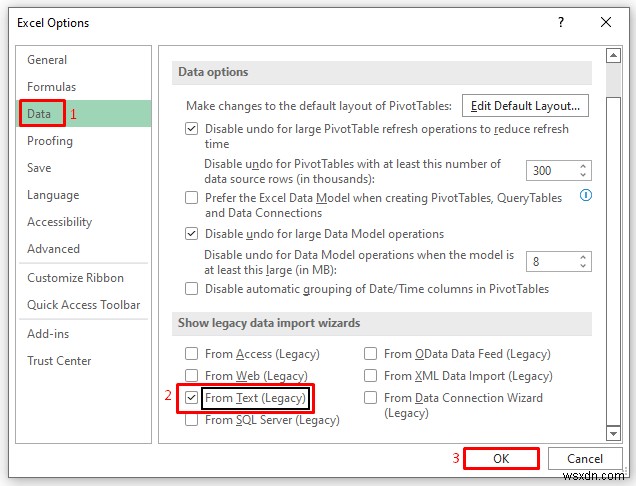Viewport: 636px width, 486px height.
Task: Click the Data options section heading
Action: pyautogui.click(x=213, y=72)
